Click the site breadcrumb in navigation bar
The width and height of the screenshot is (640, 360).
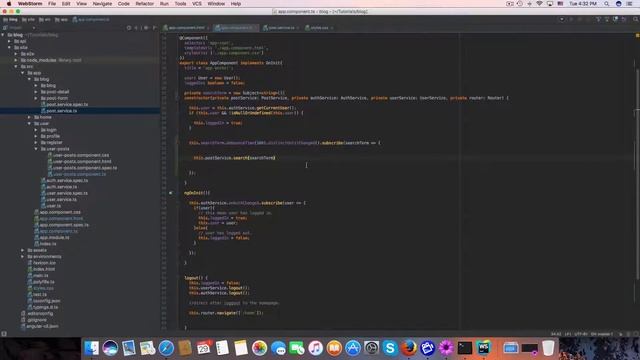tap(29, 19)
